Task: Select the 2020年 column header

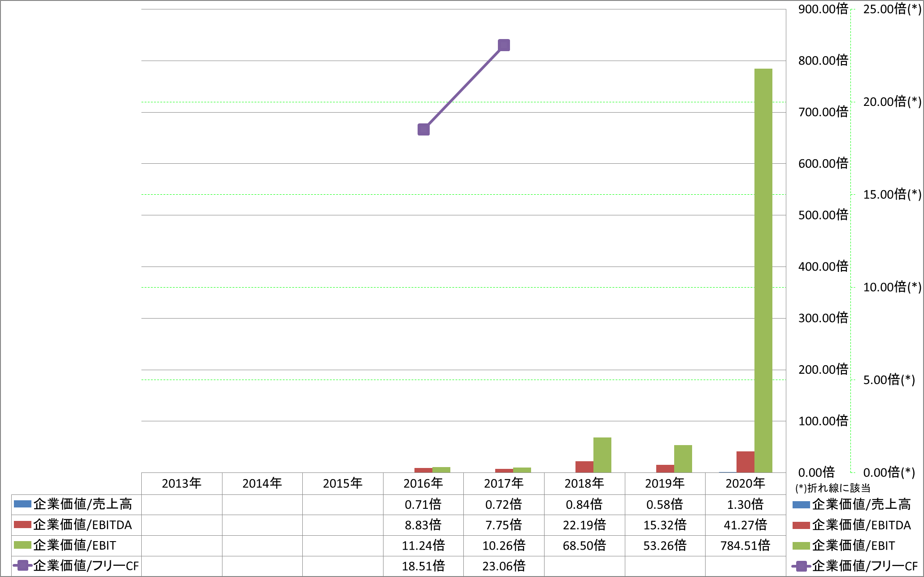Action: 745,483
